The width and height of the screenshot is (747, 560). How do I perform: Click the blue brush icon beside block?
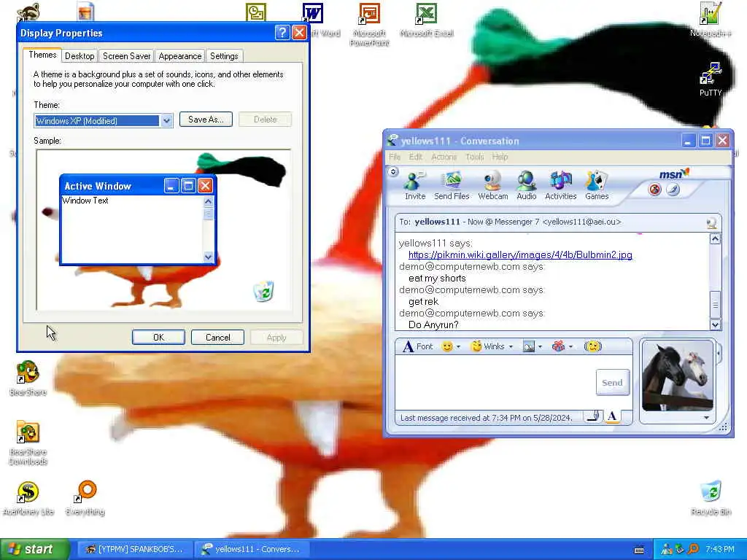(673, 190)
